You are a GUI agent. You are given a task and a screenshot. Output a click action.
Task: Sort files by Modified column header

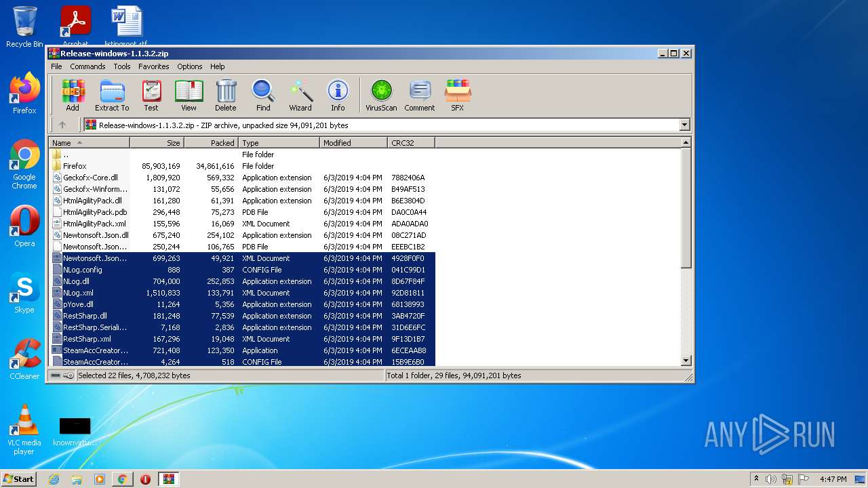353,143
